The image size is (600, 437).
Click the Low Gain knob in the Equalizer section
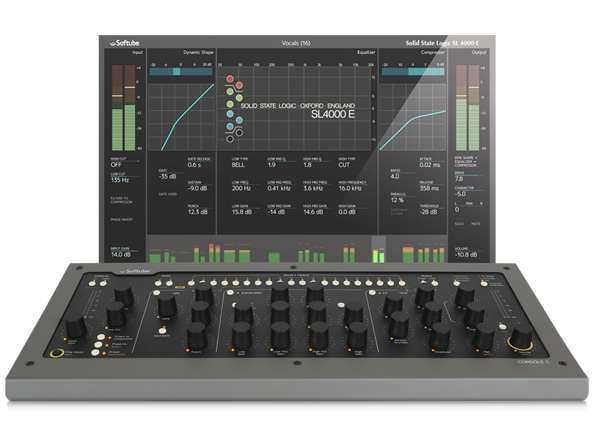(x=241, y=336)
